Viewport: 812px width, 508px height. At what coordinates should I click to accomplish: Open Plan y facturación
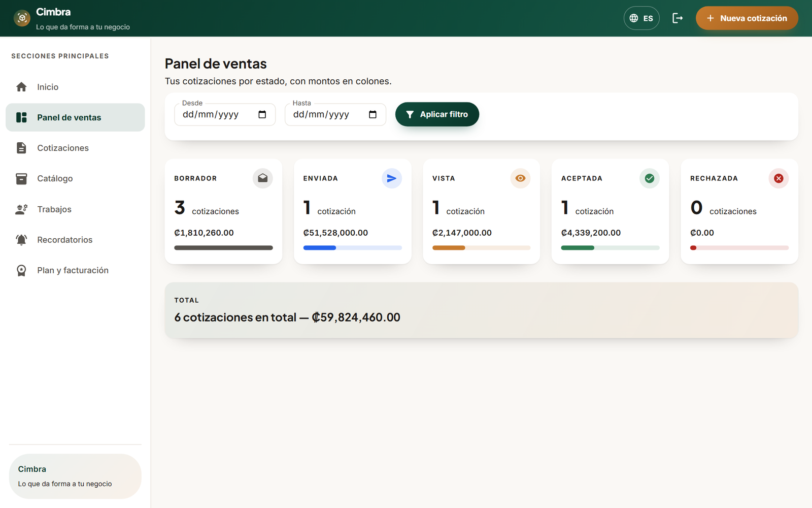[75, 270]
